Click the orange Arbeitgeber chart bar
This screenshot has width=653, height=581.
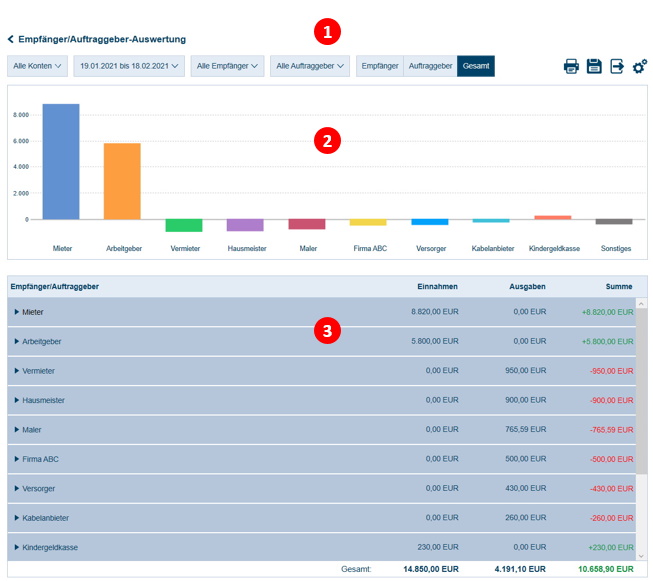tap(122, 181)
